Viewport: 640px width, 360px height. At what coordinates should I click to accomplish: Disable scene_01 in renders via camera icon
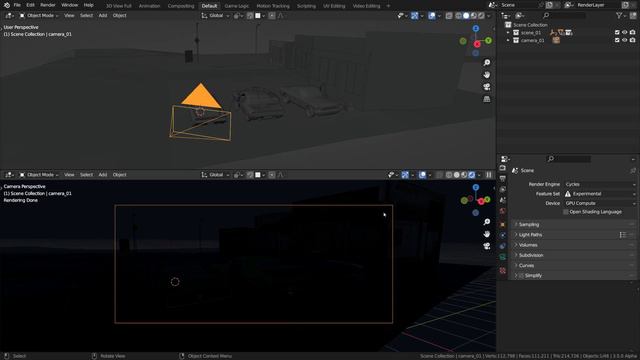pyautogui.click(x=632, y=32)
